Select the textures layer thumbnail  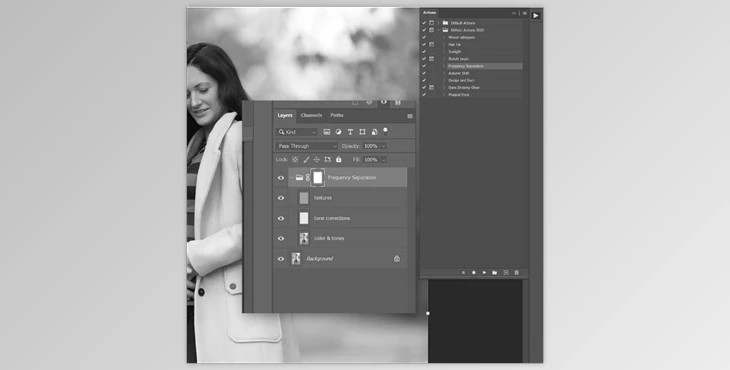click(304, 198)
